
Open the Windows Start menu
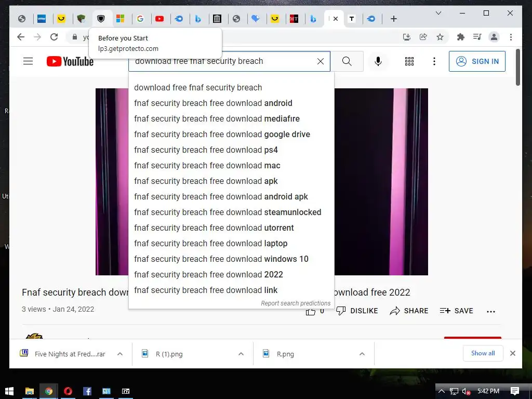pos(9,391)
